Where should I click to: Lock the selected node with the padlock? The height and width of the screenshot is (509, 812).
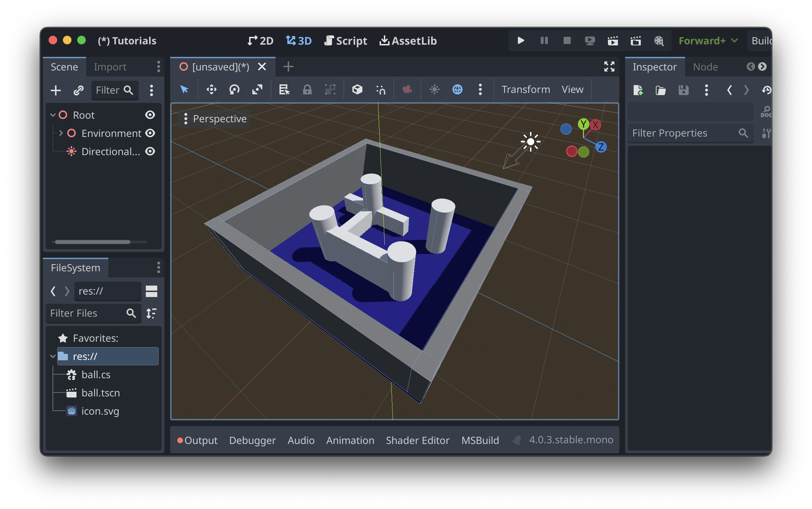[x=307, y=89]
